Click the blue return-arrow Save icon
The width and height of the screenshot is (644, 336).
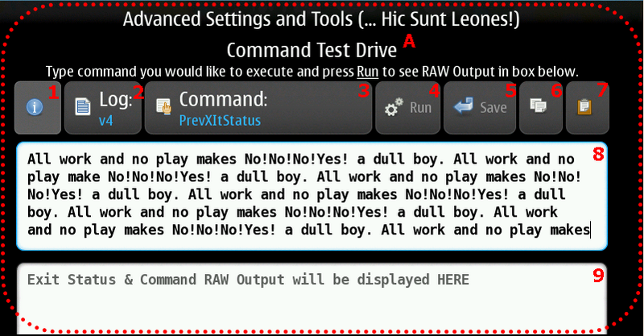pos(464,106)
